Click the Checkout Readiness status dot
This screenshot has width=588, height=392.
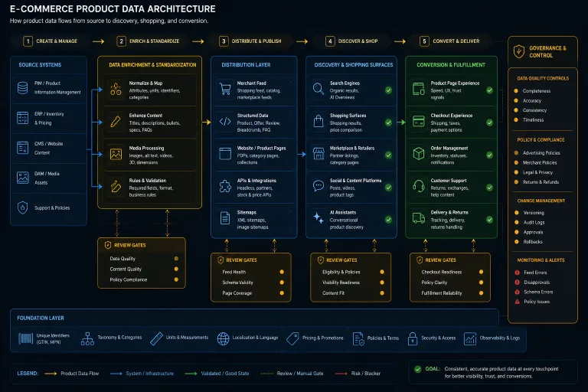[481, 272]
